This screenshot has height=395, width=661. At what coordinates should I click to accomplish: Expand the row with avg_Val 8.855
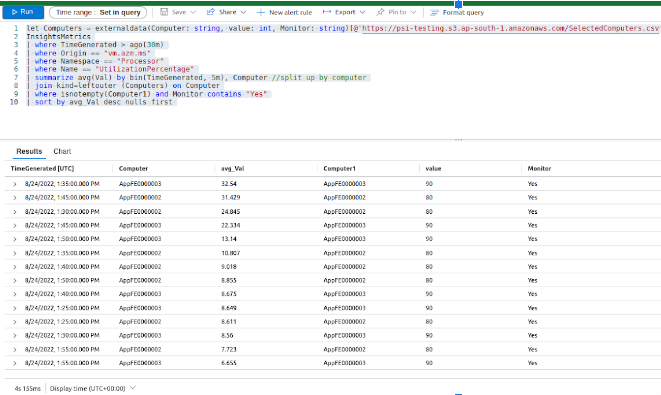point(15,280)
